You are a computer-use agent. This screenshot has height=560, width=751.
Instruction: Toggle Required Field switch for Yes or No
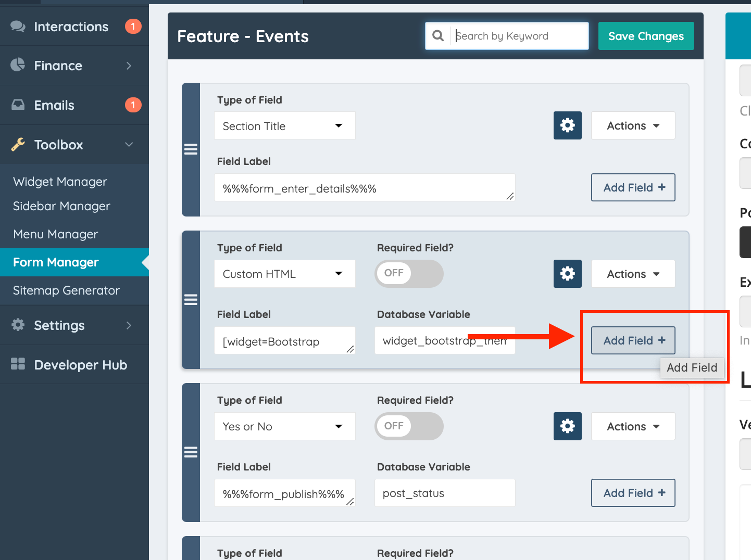409,426
